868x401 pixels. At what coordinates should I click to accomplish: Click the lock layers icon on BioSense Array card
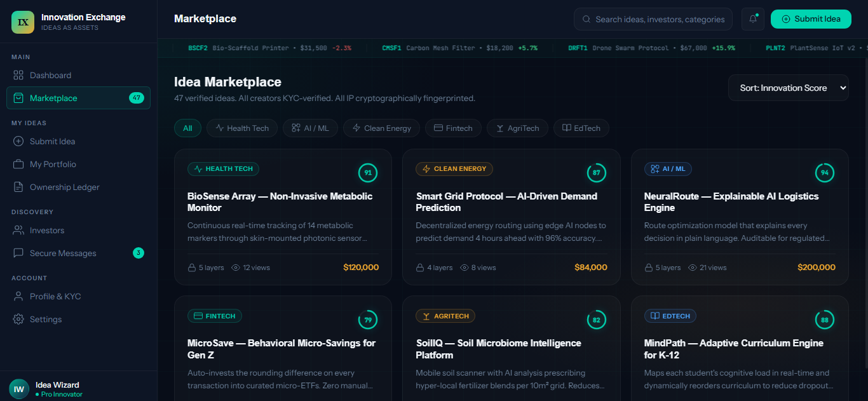(x=192, y=268)
